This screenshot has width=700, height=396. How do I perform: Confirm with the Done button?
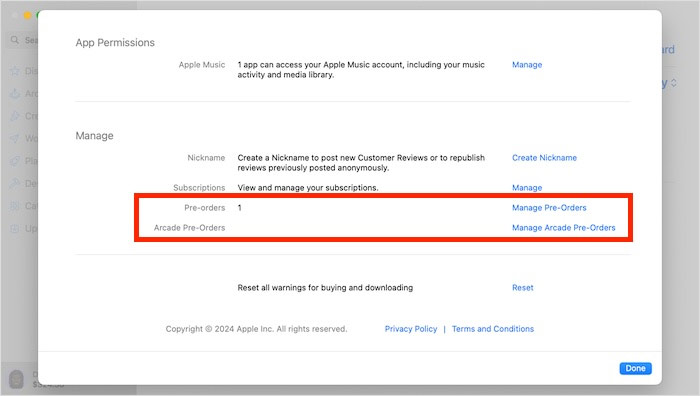pos(635,368)
